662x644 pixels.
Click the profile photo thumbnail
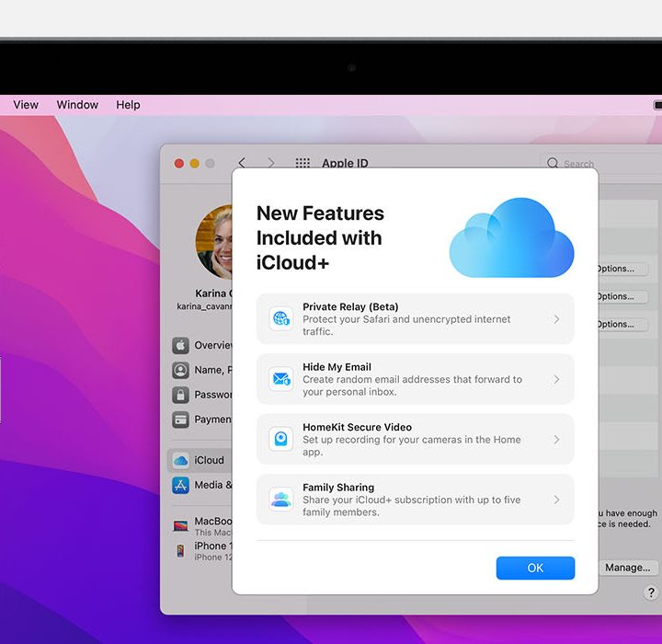click(x=214, y=242)
